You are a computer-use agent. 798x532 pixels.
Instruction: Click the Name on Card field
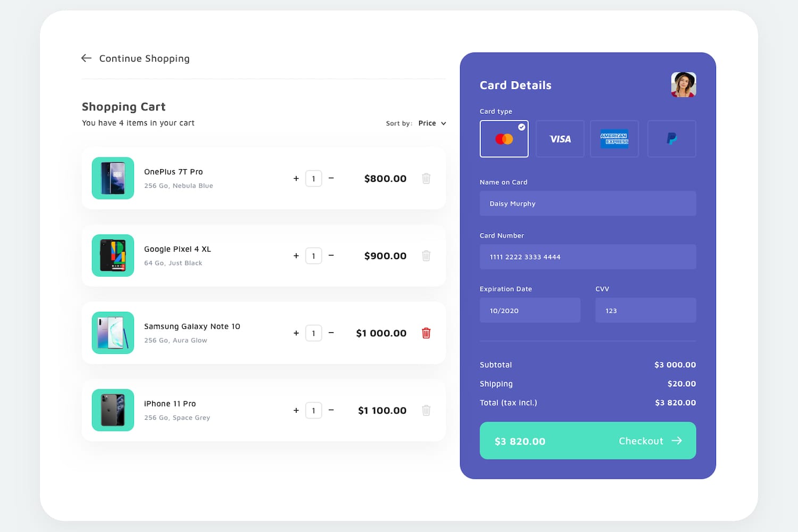tap(588, 203)
